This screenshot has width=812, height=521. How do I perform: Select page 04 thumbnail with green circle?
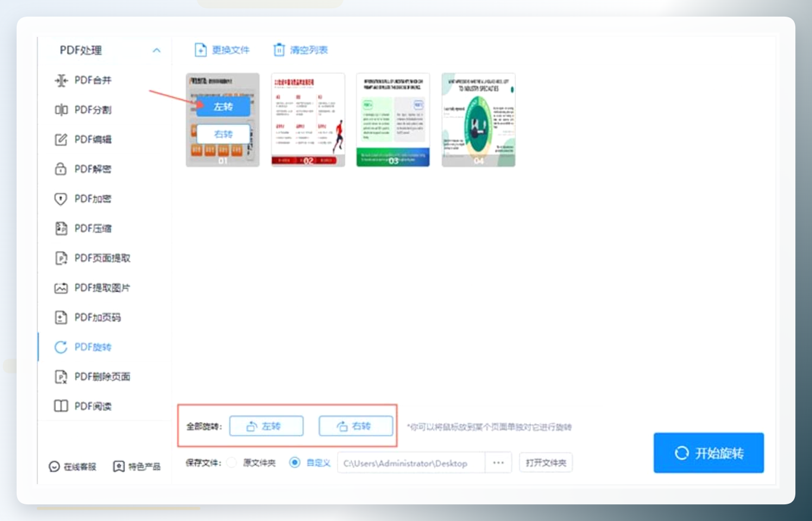[479, 120]
